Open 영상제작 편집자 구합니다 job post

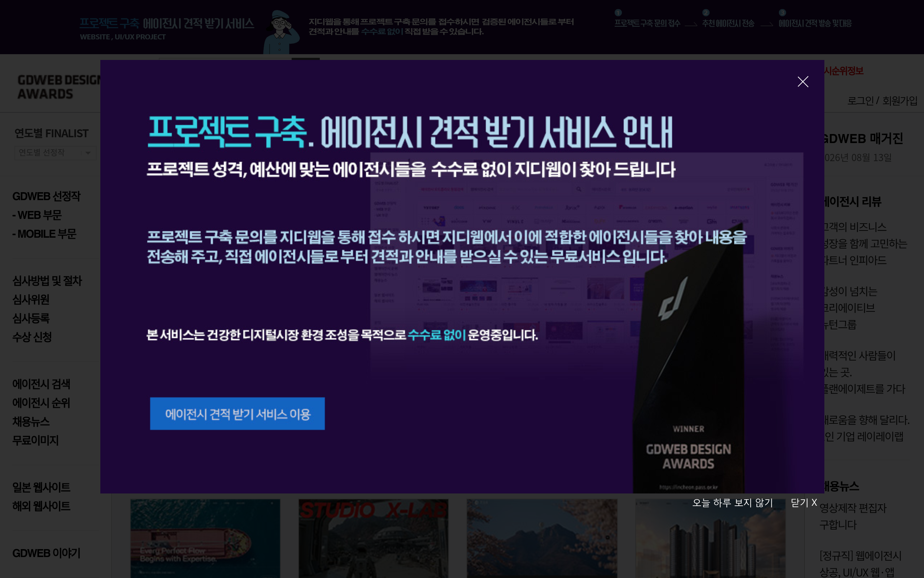click(853, 516)
